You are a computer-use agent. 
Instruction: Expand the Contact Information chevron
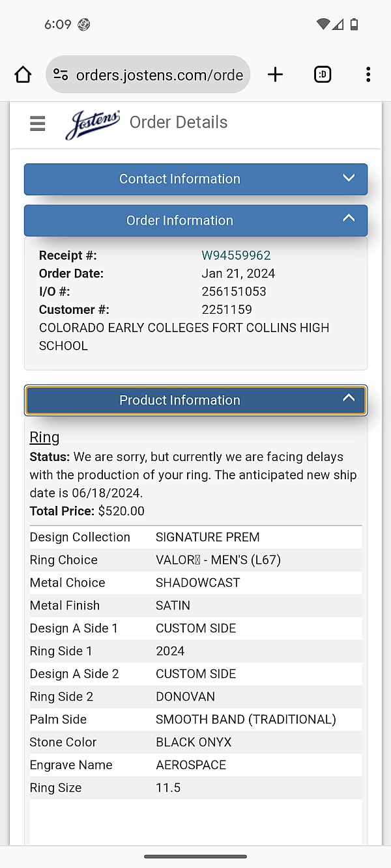[349, 178]
